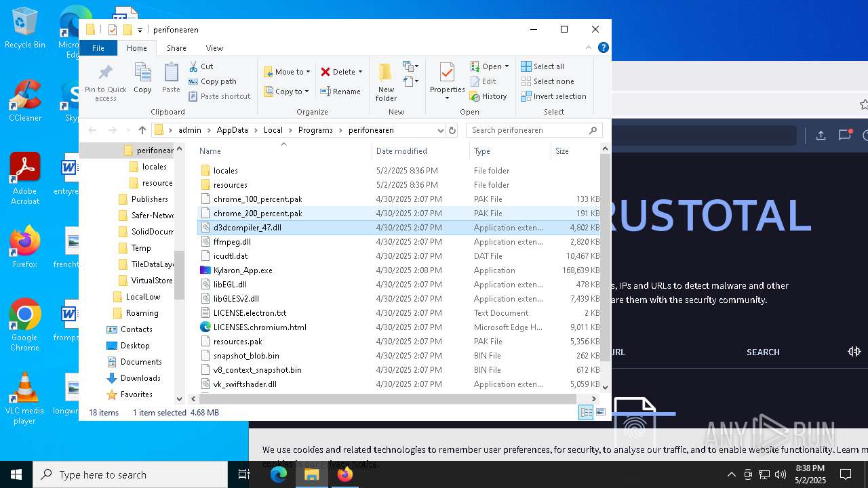Image resolution: width=868 pixels, height=488 pixels.
Task: Click search magnifier in Explorer search box
Action: (593, 130)
